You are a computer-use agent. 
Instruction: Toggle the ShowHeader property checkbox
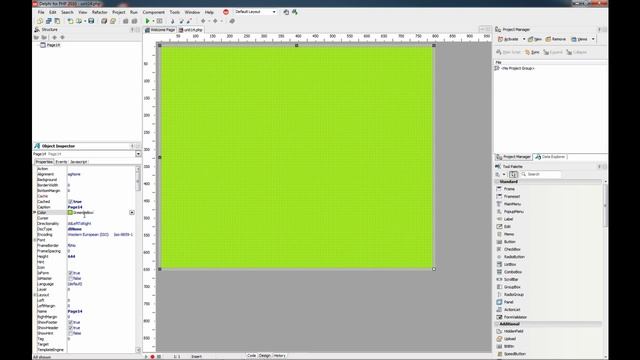[70, 328]
